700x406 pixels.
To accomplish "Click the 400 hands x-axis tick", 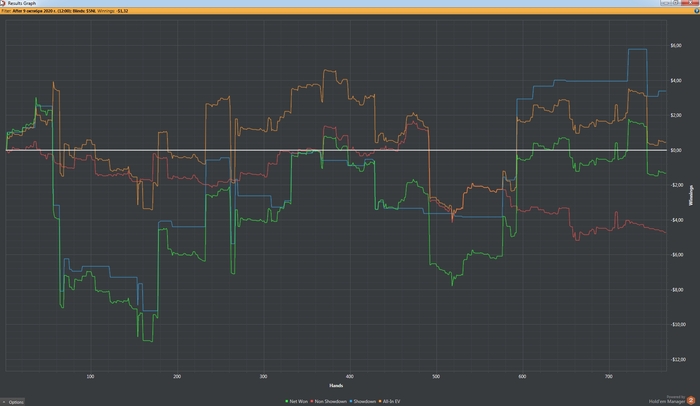I will coord(350,377).
